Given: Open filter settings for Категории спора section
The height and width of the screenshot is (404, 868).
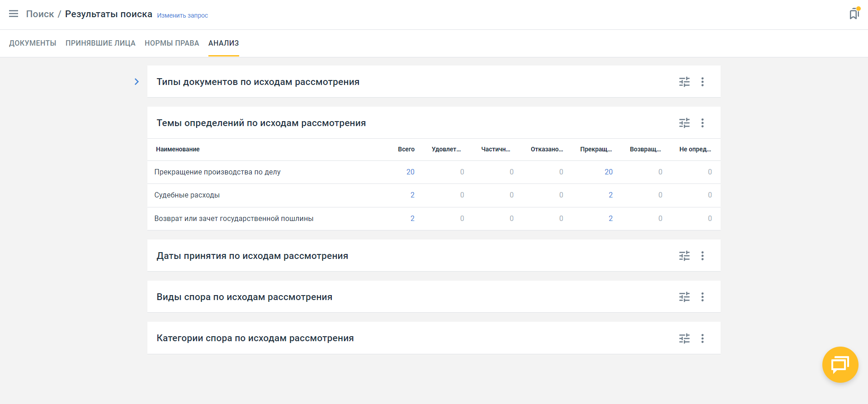Looking at the screenshot, I should [x=684, y=338].
